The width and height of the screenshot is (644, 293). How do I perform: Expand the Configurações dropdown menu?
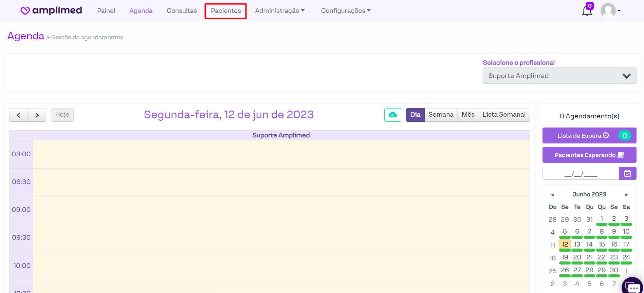[x=346, y=11]
